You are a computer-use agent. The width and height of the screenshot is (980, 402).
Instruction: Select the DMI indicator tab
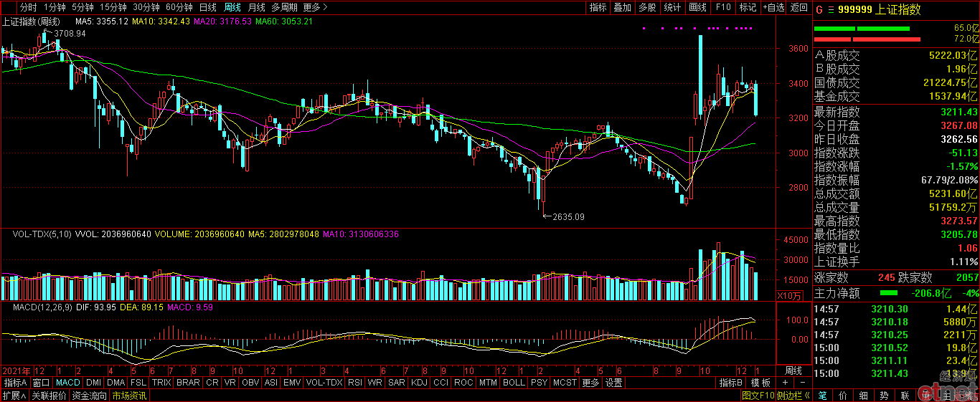pos(94,383)
